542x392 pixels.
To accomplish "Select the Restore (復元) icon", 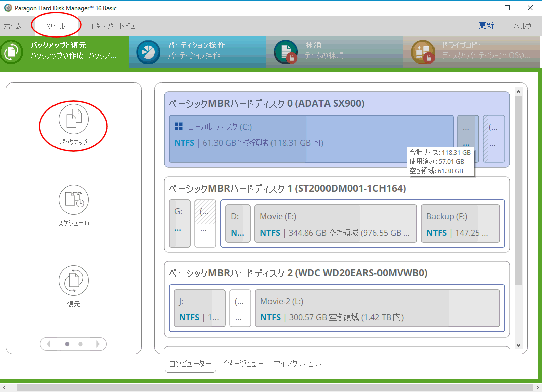I will point(73,281).
